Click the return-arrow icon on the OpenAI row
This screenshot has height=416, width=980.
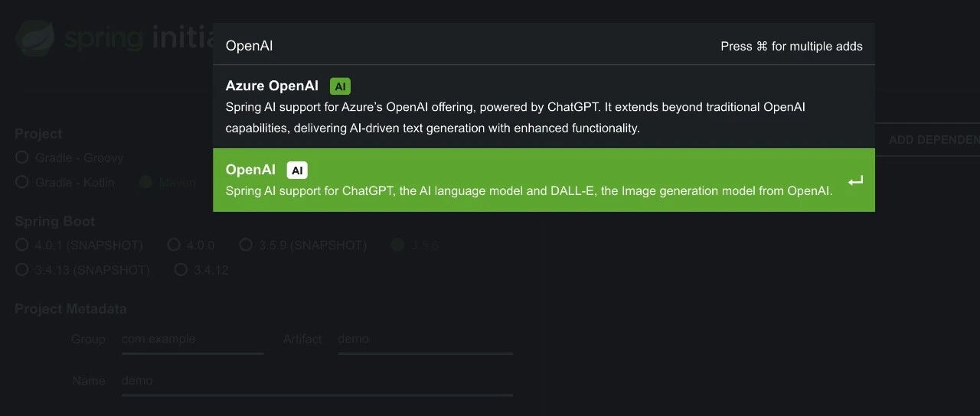855,181
